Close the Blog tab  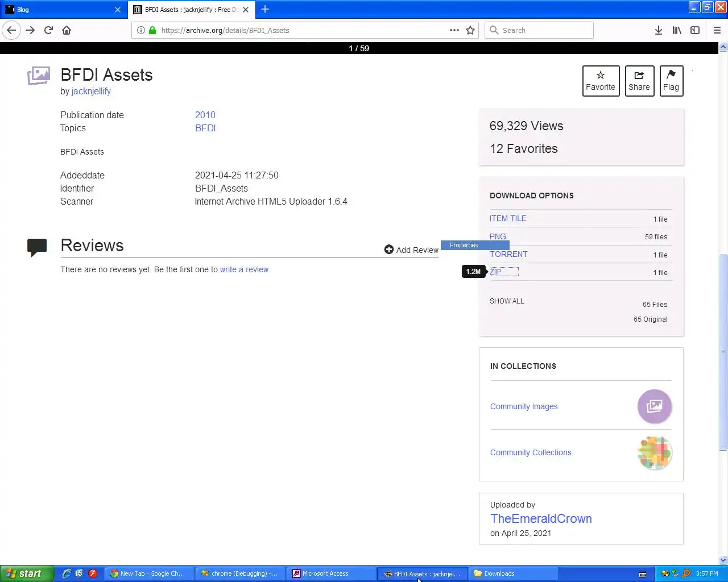pyautogui.click(x=118, y=9)
